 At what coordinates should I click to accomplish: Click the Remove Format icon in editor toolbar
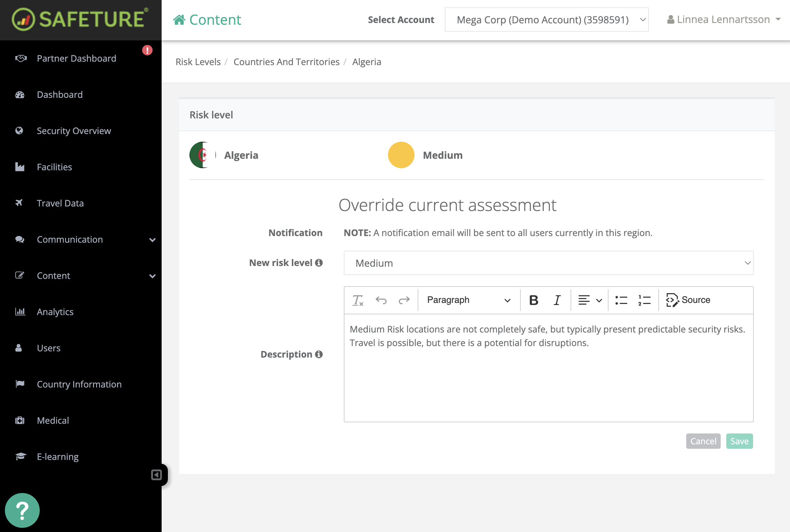pos(358,300)
